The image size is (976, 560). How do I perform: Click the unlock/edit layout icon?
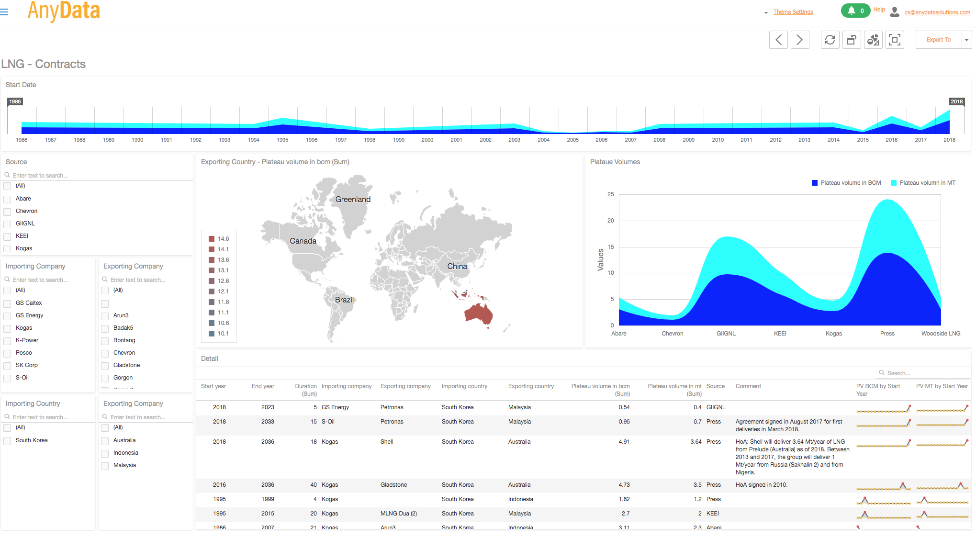click(x=852, y=40)
